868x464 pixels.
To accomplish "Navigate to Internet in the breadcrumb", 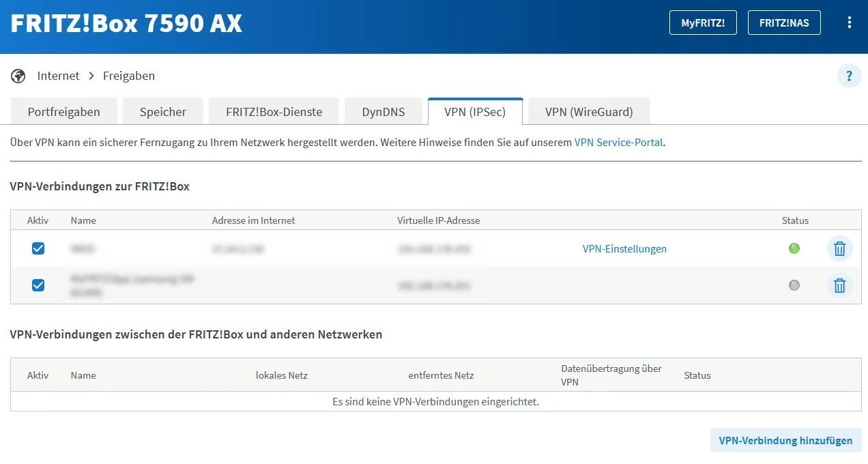I will coord(58,76).
